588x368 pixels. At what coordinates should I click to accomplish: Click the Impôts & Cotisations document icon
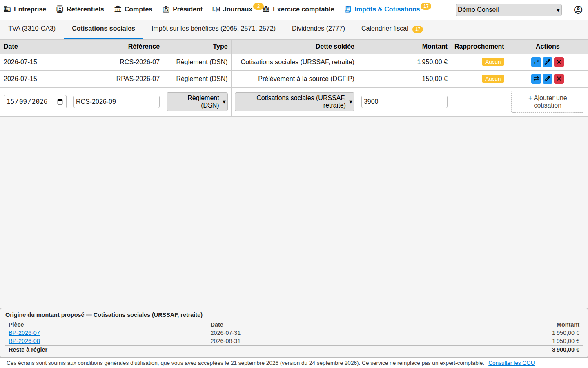click(348, 9)
